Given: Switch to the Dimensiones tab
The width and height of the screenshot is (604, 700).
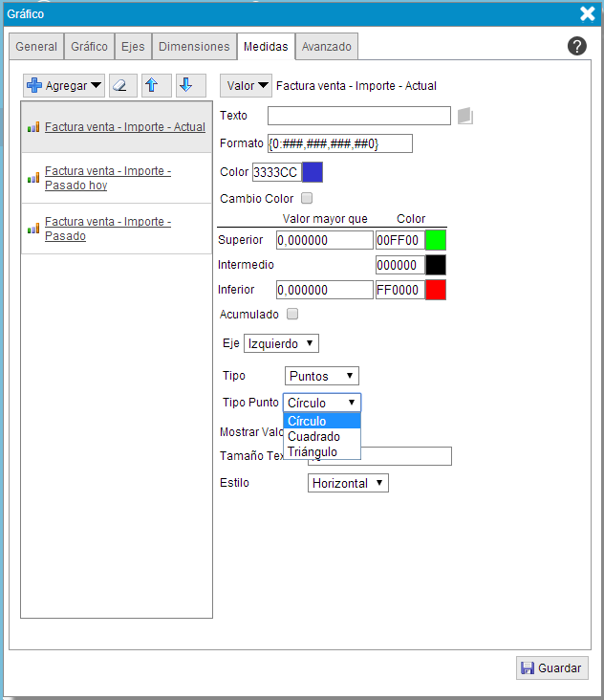Looking at the screenshot, I should pos(194,46).
